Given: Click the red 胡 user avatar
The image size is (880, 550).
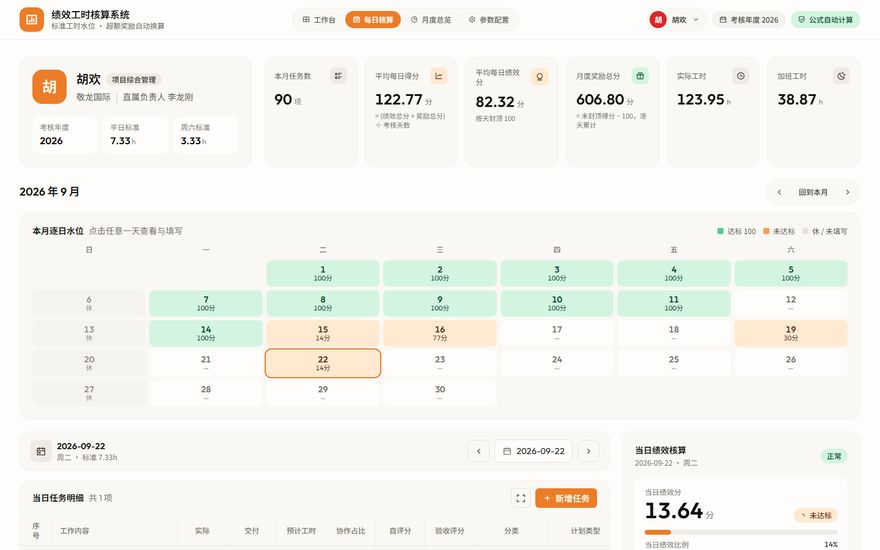Looking at the screenshot, I should (658, 20).
